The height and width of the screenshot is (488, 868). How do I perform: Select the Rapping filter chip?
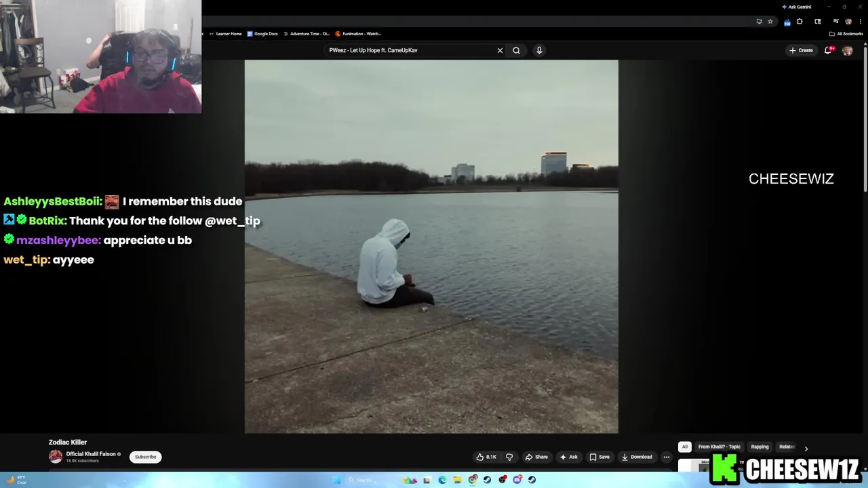coord(759,447)
